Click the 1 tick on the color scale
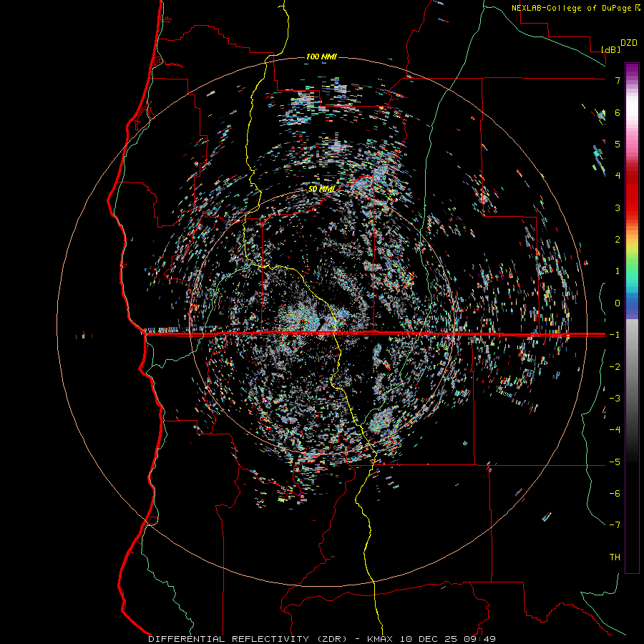 coord(618,271)
